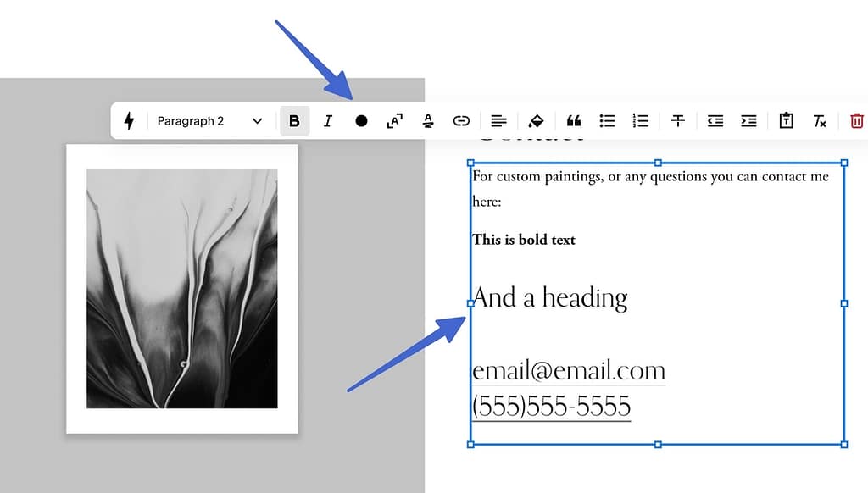Select the Italic formatting icon
Viewport: 868px width, 493px height.
328,120
